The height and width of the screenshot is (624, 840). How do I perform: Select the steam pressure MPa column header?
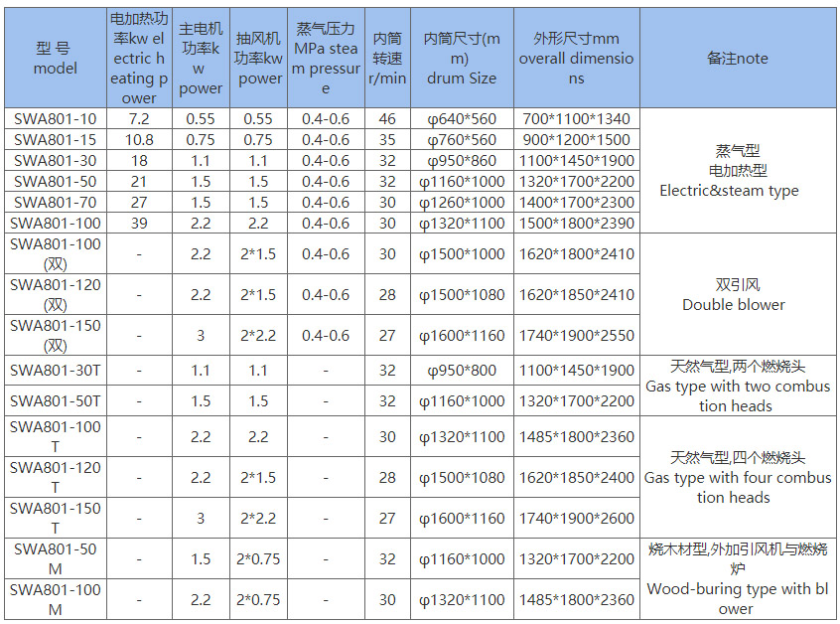327,59
